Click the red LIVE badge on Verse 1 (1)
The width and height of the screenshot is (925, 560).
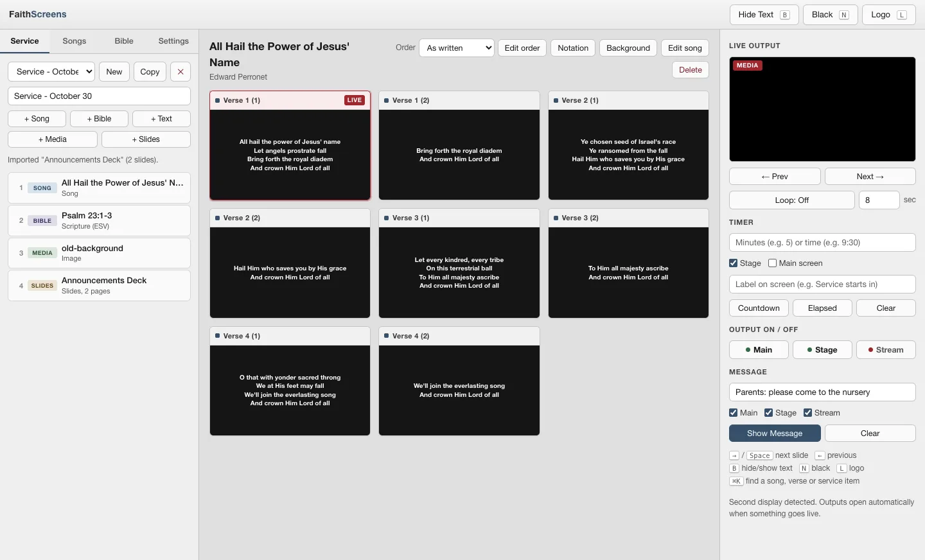pos(355,100)
